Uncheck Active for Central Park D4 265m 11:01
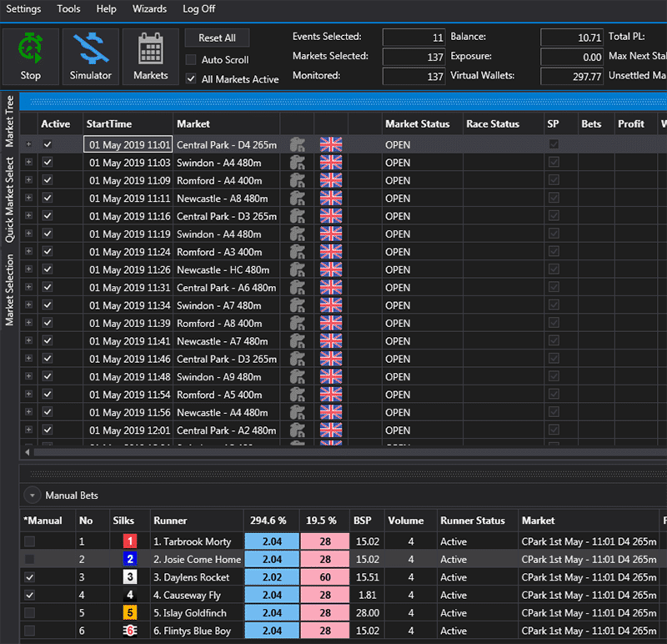This screenshot has height=644, width=667. pos(48,144)
